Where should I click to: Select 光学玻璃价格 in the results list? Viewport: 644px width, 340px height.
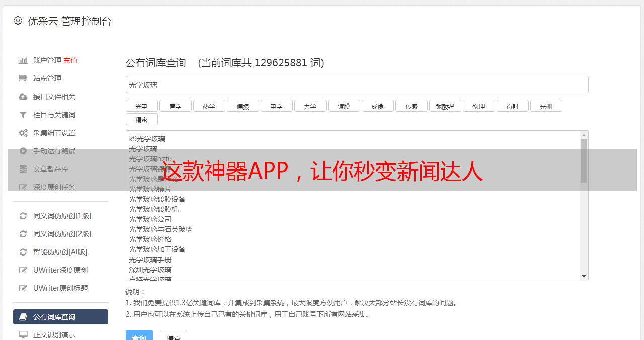coord(150,239)
